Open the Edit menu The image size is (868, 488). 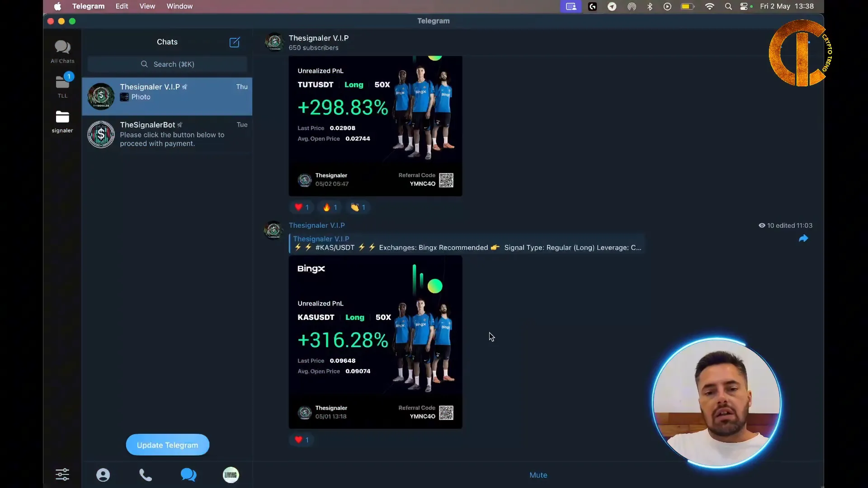122,6
